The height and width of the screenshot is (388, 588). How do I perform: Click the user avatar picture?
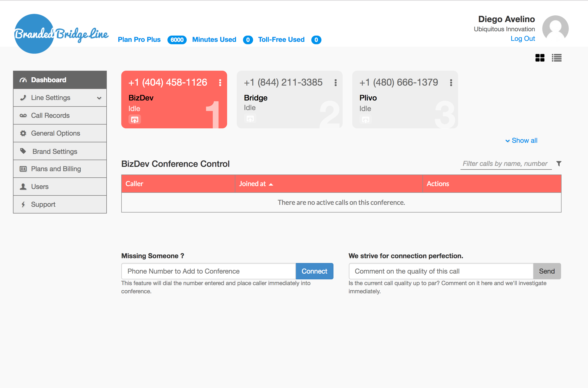click(555, 28)
